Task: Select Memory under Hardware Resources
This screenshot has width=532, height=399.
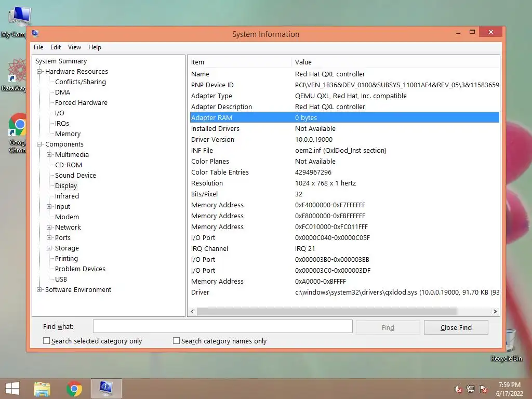Action: click(x=68, y=134)
